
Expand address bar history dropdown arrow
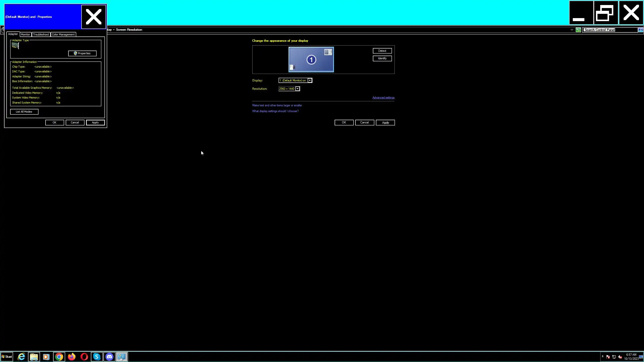click(x=572, y=30)
